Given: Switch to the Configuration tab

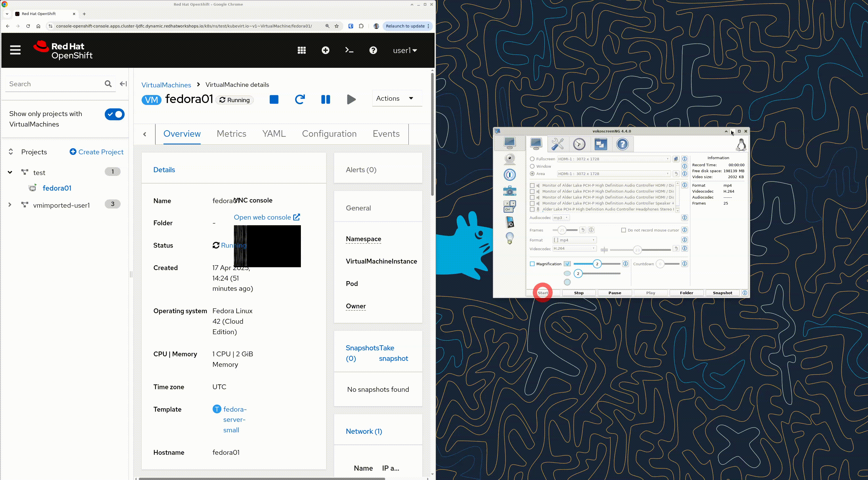Looking at the screenshot, I should pyautogui.click(x=329, y=134).
